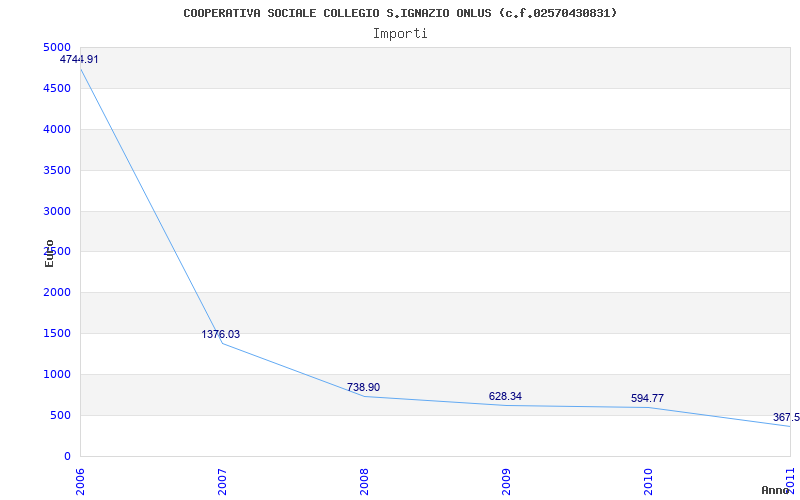Click the 2011 year axis label
800x500 pixels.
(x=790, y=482)
